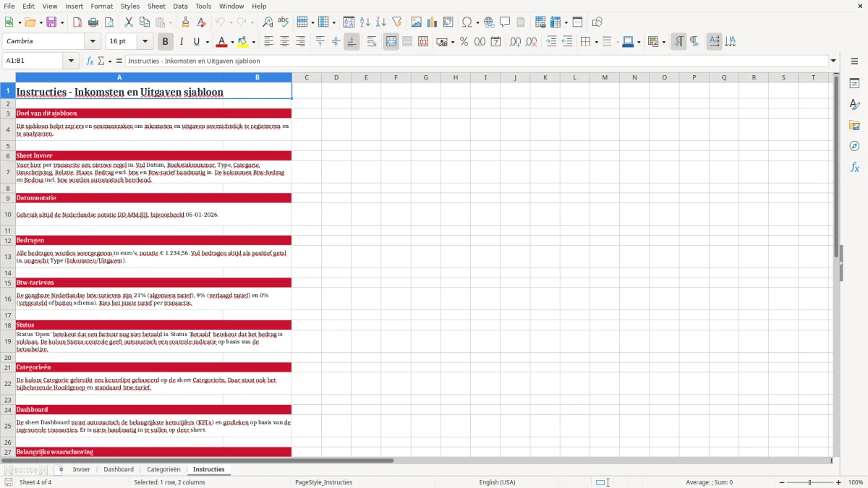Image resolution: width=868 pixels, height=488 pixels.
Task: Open the Function Wizard by the formula bar
Action: click(x=90, y=61)
